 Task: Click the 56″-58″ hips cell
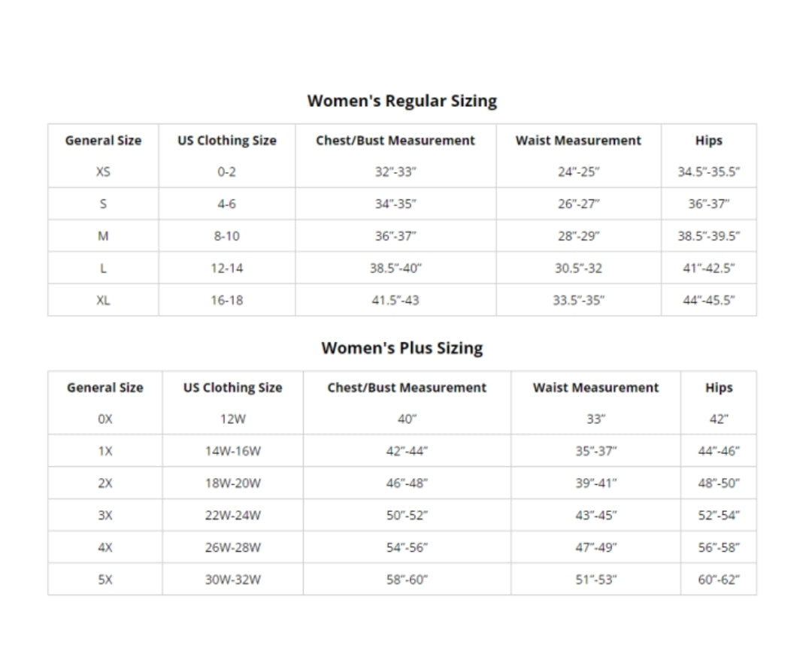pos(718,547)
